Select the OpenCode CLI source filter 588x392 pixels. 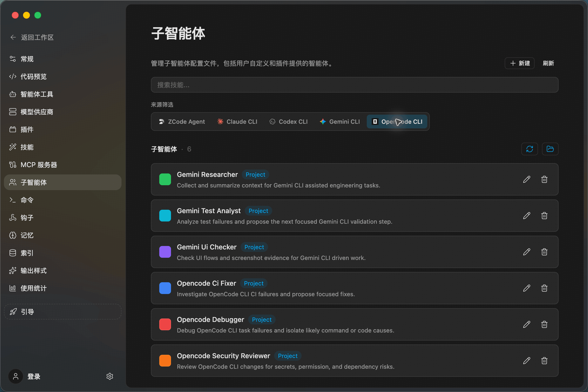click(x=397, y=122)
